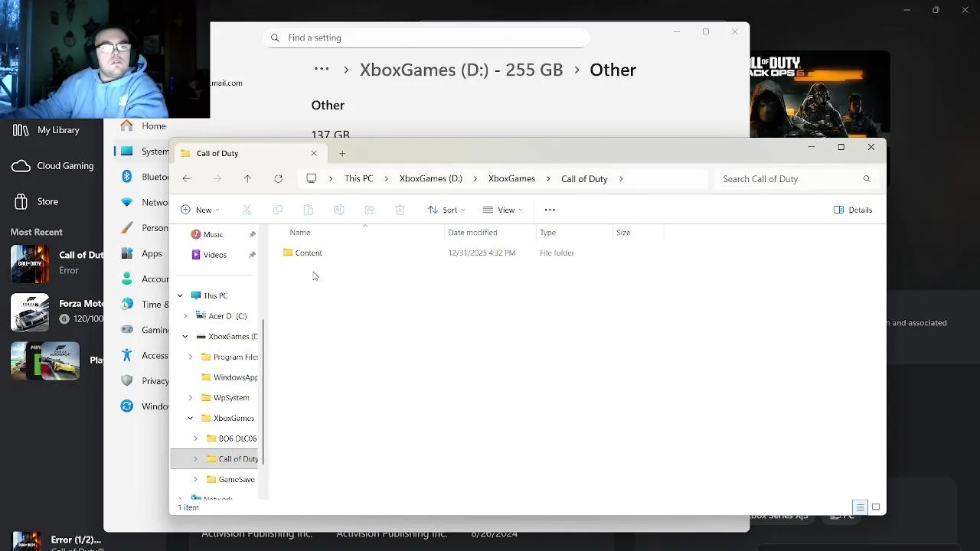Collapse the XboxGames folder tree node
This screenshot has height=551, width=980.
coord(191,419)
